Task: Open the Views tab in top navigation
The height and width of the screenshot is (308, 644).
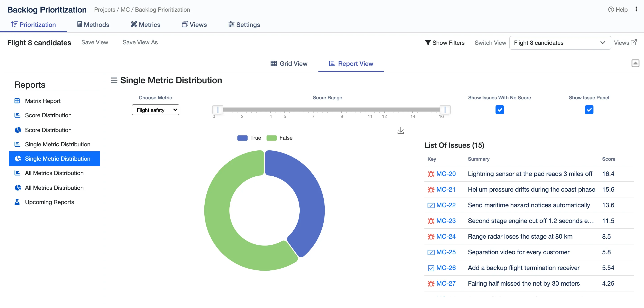Action: [x=194, y=25]
